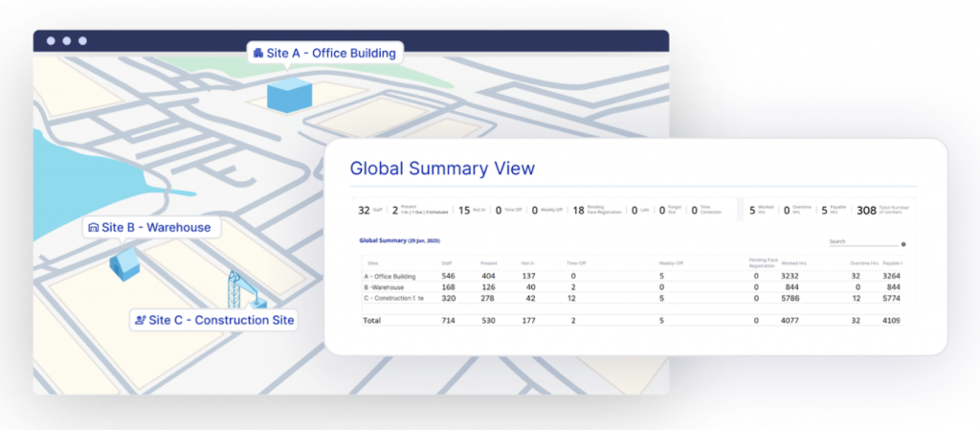The width and height of the screenshot is (980, 430).
Task: Click present value 126 for Warehouse
Action: click(x=489, y=287)
